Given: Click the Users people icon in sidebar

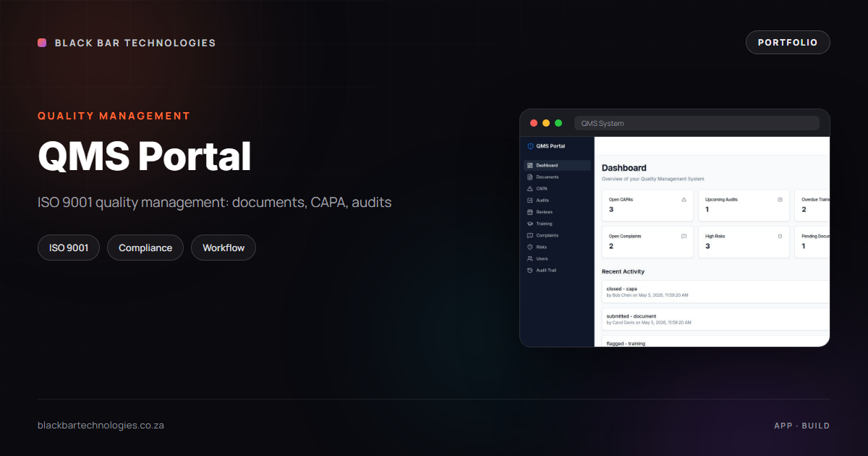Looking at the screenshot, I should tap(530, 258).
